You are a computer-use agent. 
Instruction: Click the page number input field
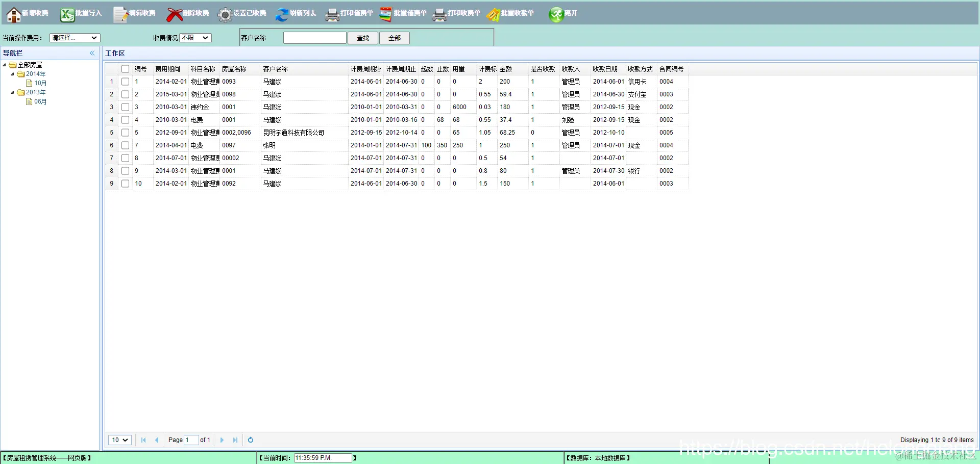pyautogui.click(x=191, y=440)
